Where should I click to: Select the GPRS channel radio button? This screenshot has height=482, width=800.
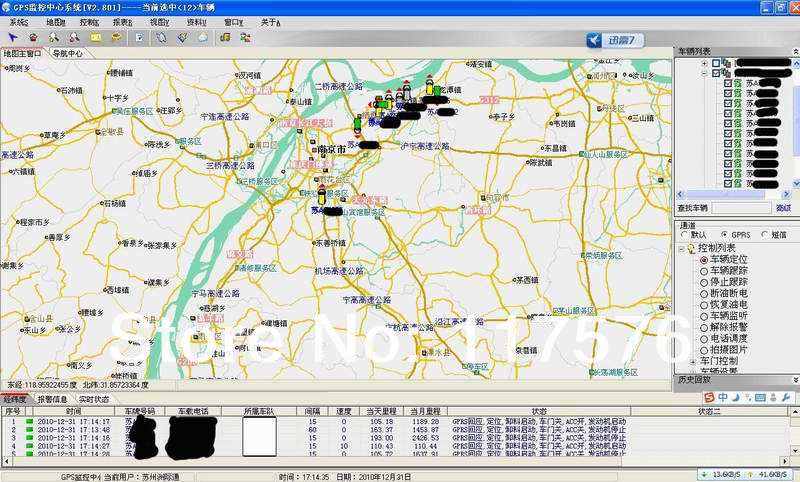tap(724, 234)
